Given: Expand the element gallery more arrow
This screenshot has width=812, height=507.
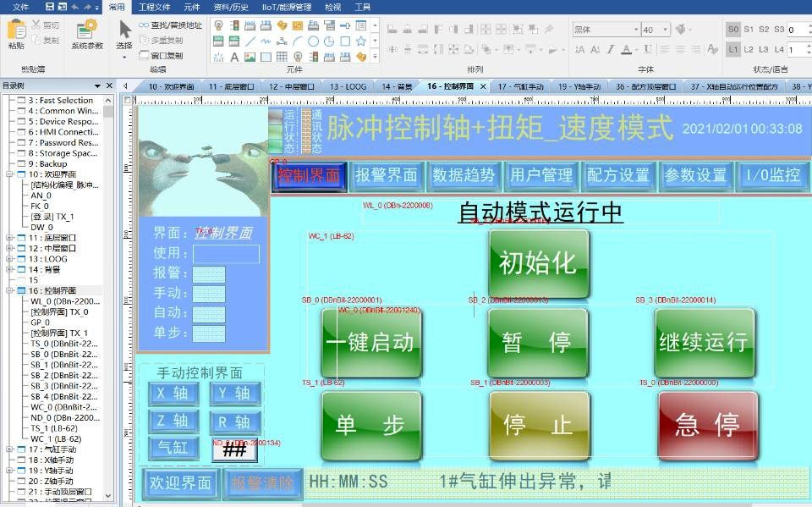Looking at the screenshot, I should point(375,57).
